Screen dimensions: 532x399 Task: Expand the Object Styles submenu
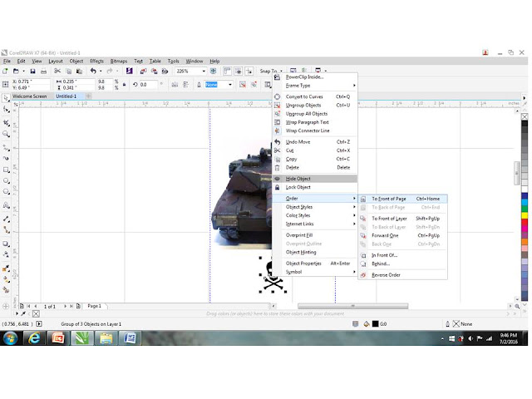[x=315, y=207]
